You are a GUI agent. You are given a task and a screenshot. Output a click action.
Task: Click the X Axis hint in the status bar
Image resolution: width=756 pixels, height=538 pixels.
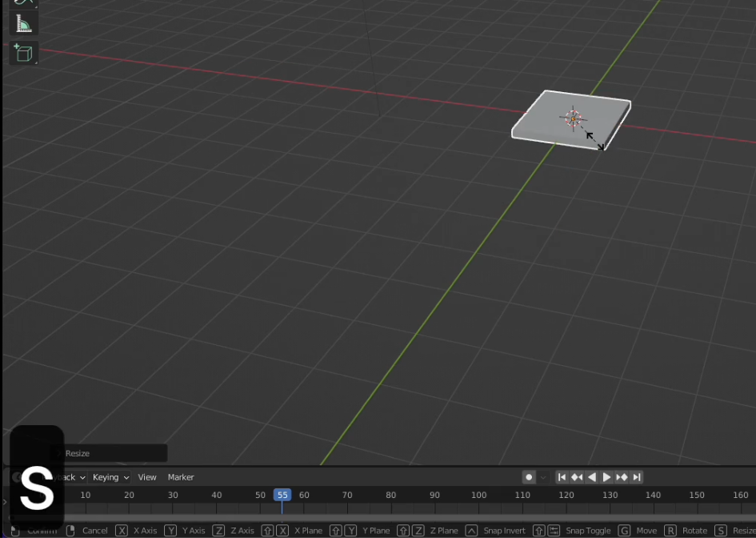(x=145, y=531)
